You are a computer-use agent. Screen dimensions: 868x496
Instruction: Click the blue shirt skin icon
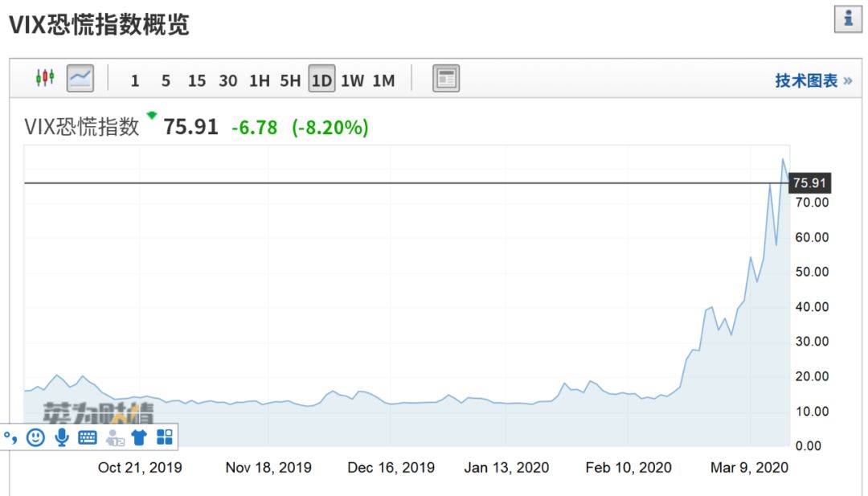[139, 438]
